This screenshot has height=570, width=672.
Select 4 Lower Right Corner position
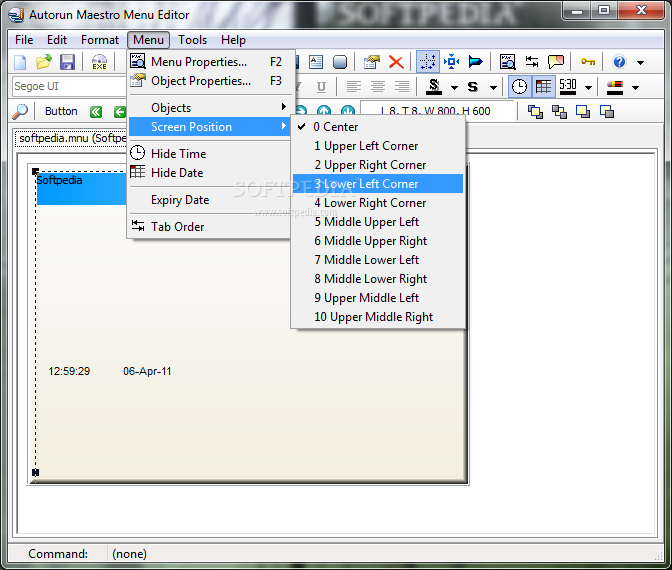(x=378, y=203)
